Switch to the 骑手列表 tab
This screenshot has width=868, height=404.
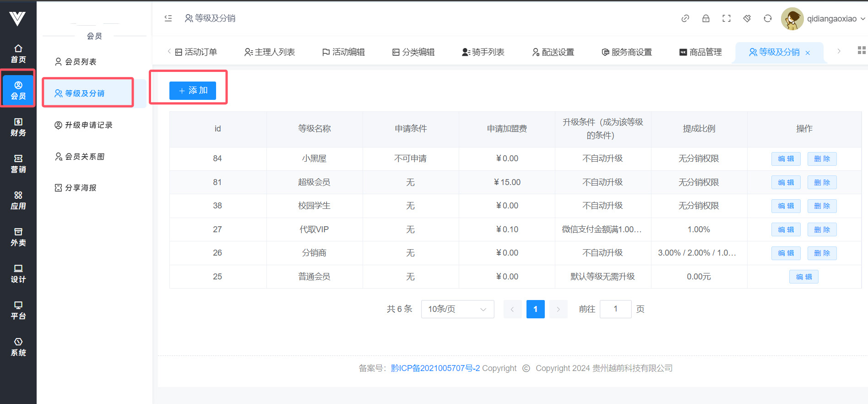click(483, 52)
